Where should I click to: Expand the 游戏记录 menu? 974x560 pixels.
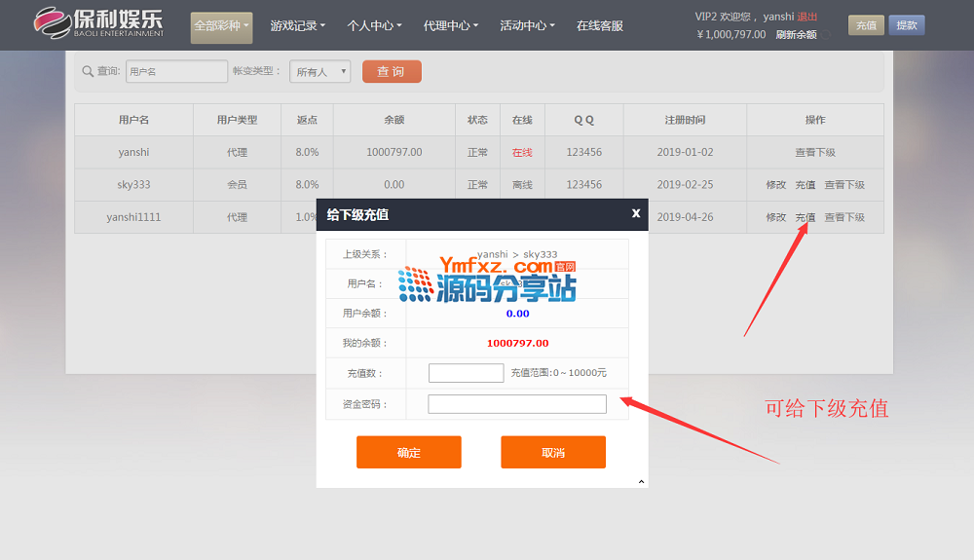click(x=297, y=26)
